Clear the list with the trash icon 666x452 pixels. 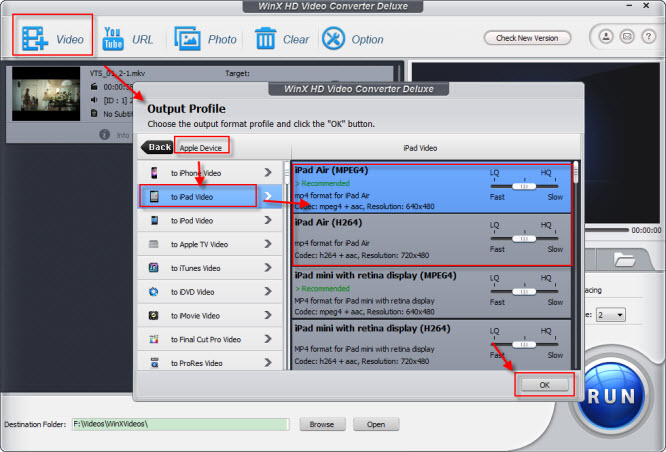point(265,39)
